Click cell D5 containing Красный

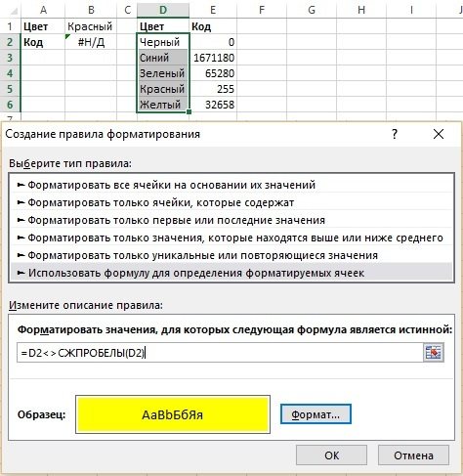coord(163,89)
